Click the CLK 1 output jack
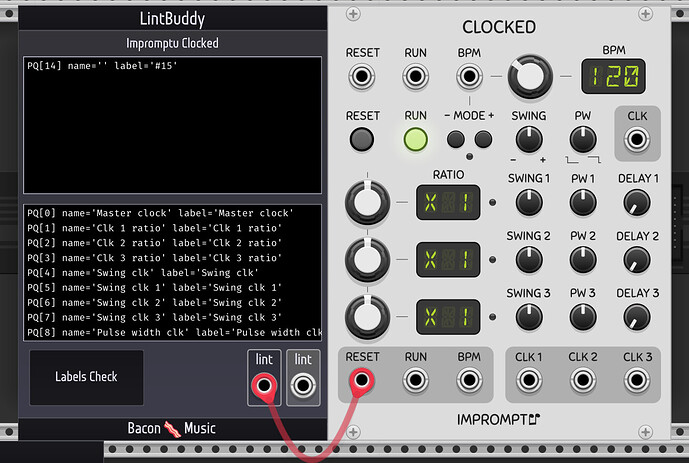 pyautogui.click(x=529, y=380)
